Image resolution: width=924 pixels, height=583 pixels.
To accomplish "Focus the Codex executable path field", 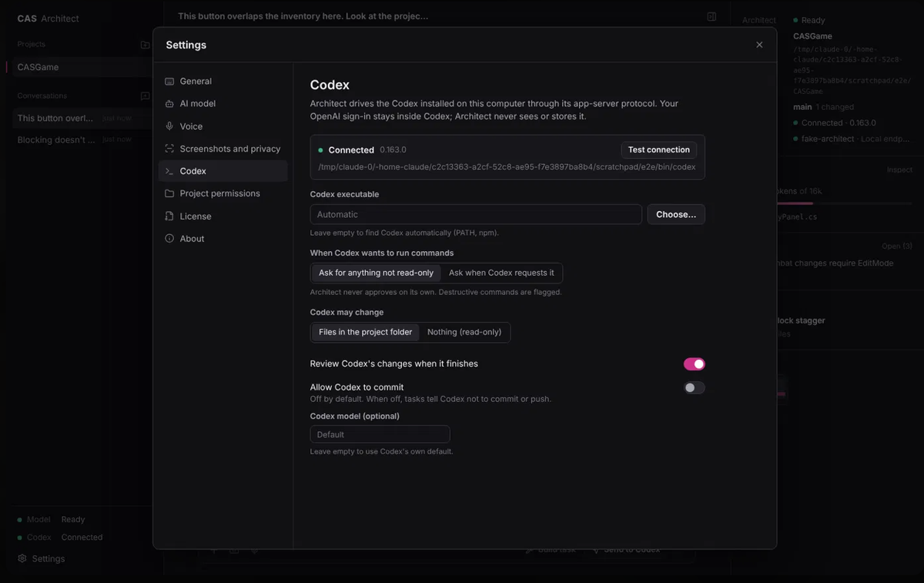I will tap(476, 214).
